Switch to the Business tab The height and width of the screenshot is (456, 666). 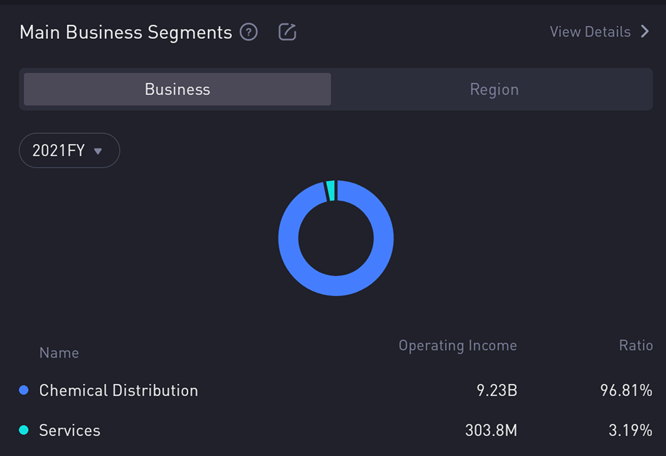177,89
